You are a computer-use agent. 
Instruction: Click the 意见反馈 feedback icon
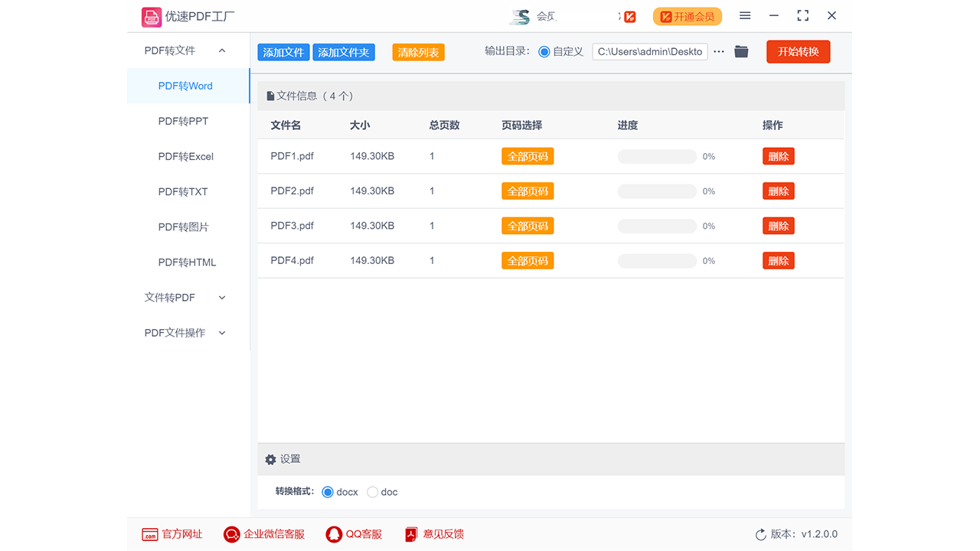(411, 534)
